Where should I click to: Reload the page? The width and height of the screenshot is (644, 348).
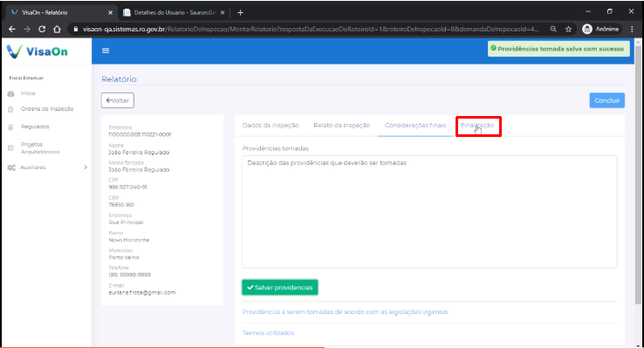pos(42,29)
